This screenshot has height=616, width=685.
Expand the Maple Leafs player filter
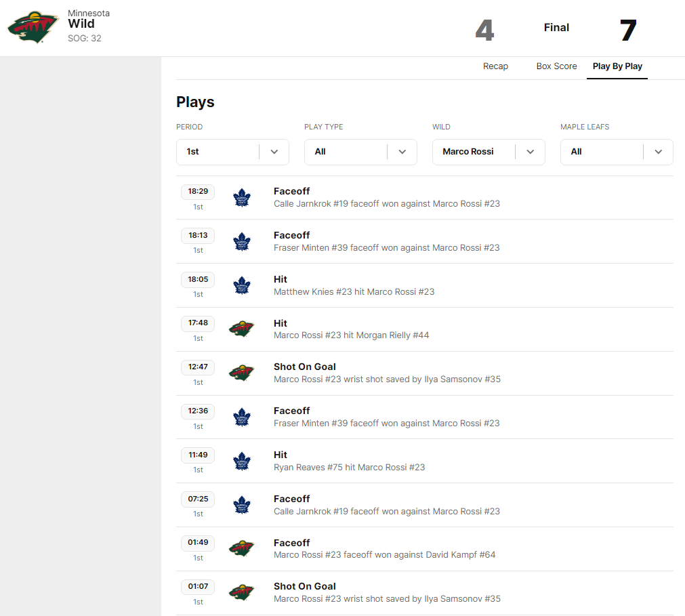pos(616,152)
